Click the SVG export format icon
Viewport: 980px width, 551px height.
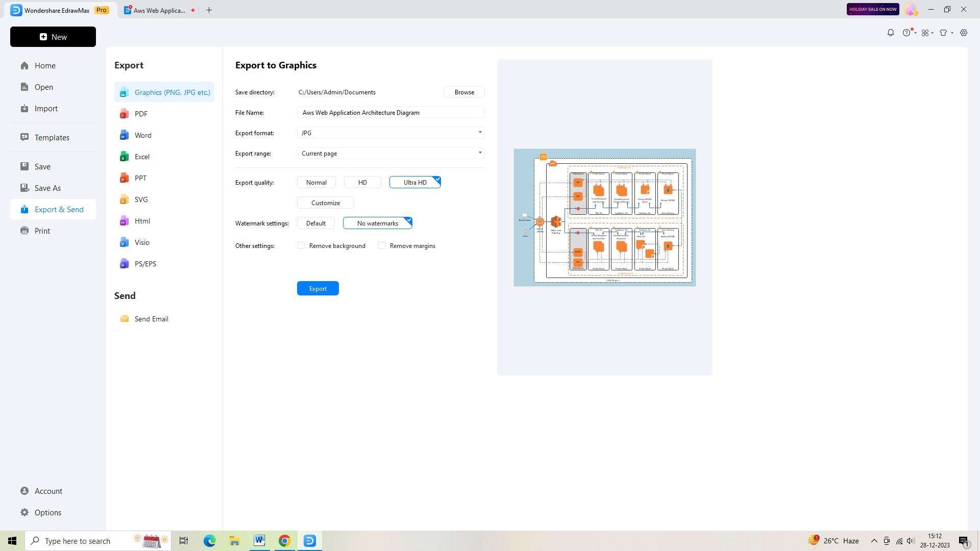pos(125,199)
